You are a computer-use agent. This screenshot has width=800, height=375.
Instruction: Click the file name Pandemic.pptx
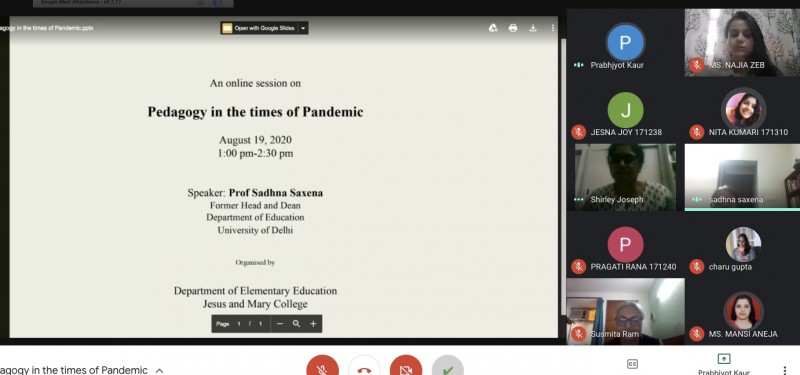(x=46, y=28)
